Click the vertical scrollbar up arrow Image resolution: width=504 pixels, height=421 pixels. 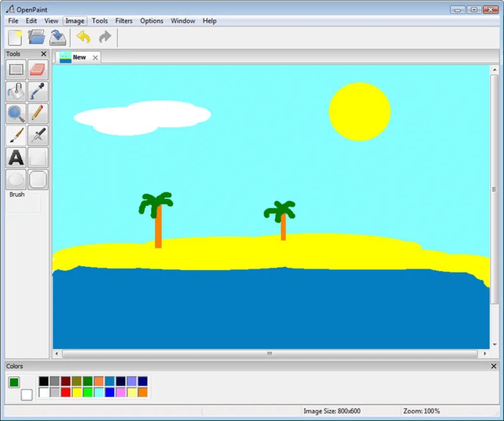pos(494,70)
